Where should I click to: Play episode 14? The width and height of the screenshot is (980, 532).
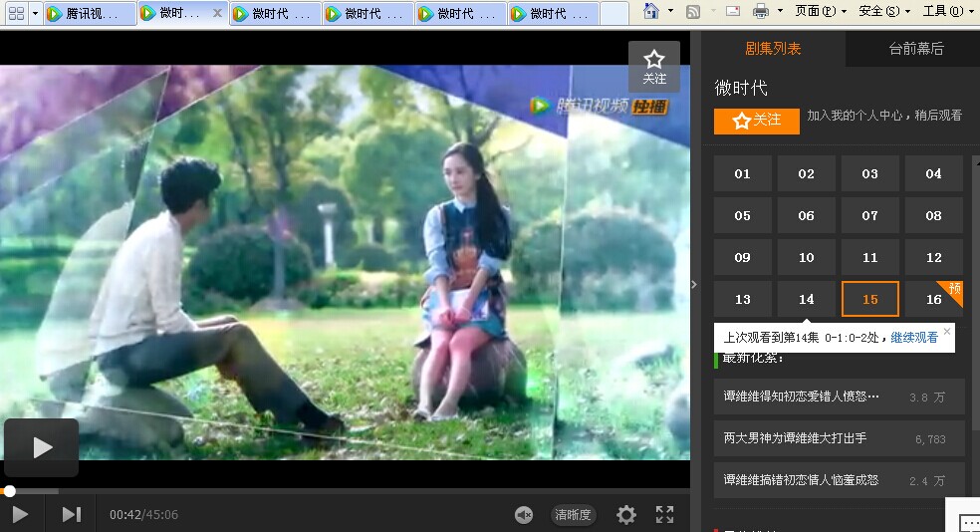coord(807,300)
